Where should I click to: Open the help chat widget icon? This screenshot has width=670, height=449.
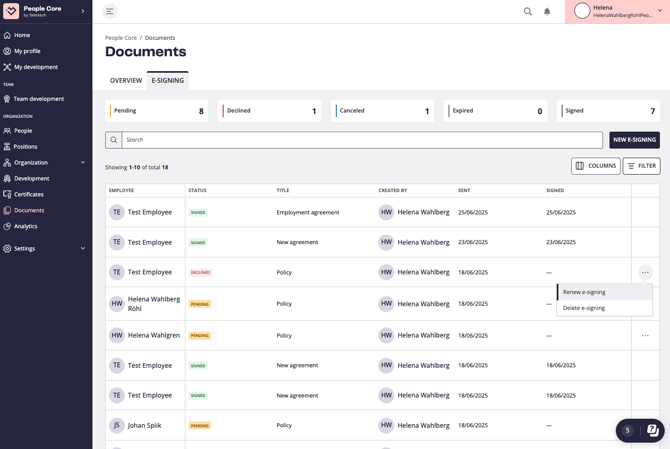click(652, 430)
